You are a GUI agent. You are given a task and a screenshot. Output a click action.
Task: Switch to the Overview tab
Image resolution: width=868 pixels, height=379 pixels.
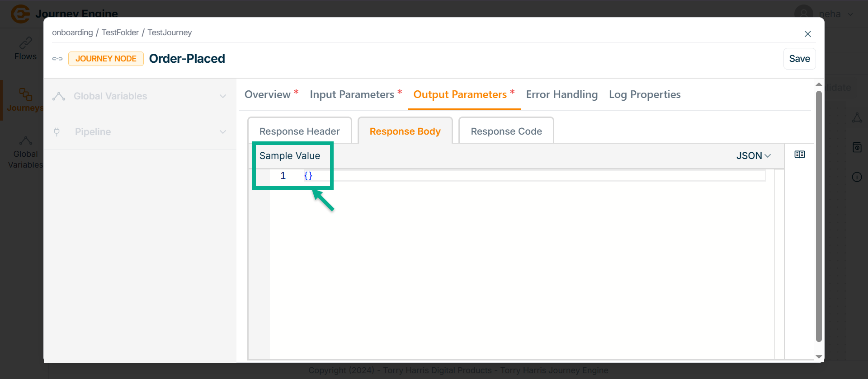click(268, 94)
